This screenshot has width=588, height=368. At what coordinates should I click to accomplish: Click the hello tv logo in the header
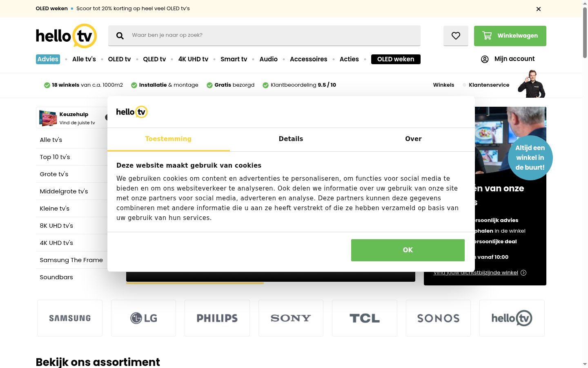pos(66,36)
